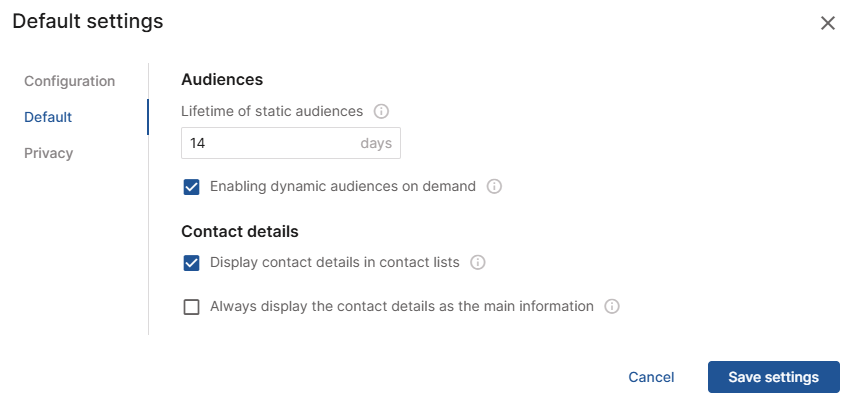Disable Display contact details in contact lists checkbox
The width and height of the screenshot is (846, 402).
(x=192, y=263)
